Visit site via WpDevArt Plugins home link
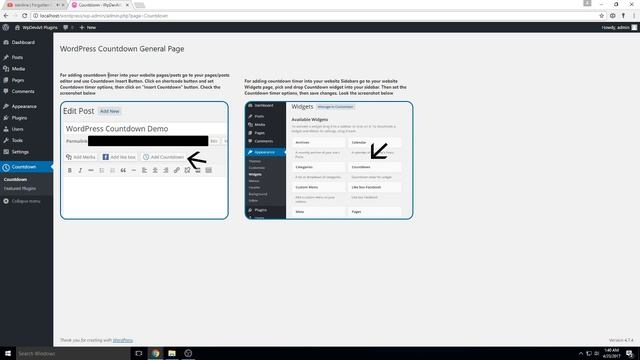The height and width of the screenshot is (360, 640). tap(36, 27)
